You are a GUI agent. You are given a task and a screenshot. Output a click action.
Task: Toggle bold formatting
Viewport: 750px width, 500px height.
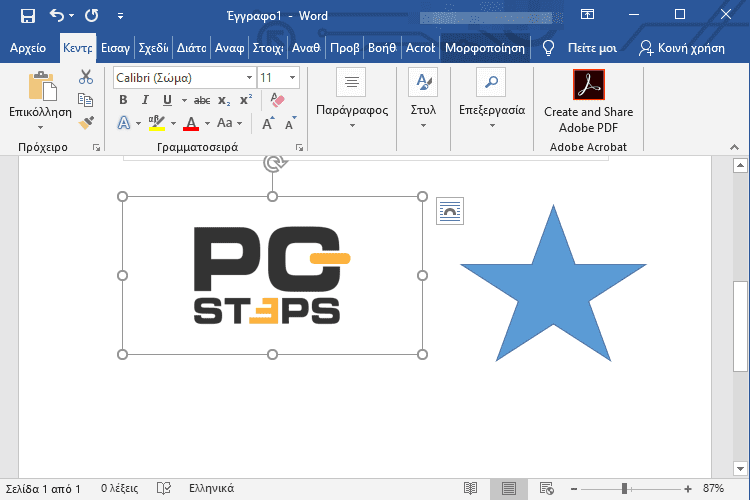point(123,100)
